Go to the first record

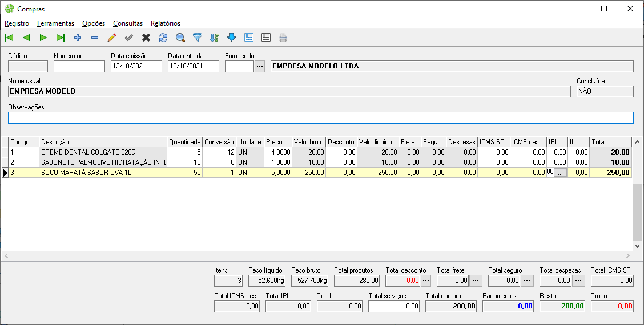point(9,38)
